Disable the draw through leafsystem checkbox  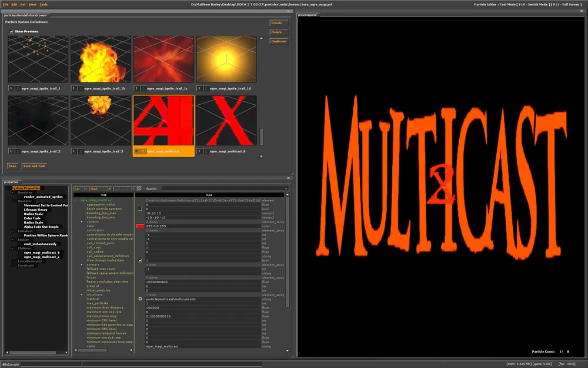point(140,260)
